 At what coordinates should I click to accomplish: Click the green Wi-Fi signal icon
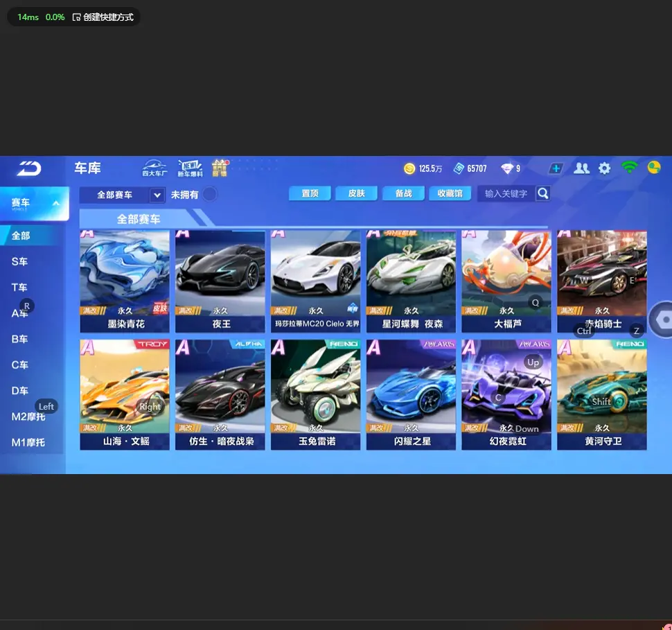(629, 167)
